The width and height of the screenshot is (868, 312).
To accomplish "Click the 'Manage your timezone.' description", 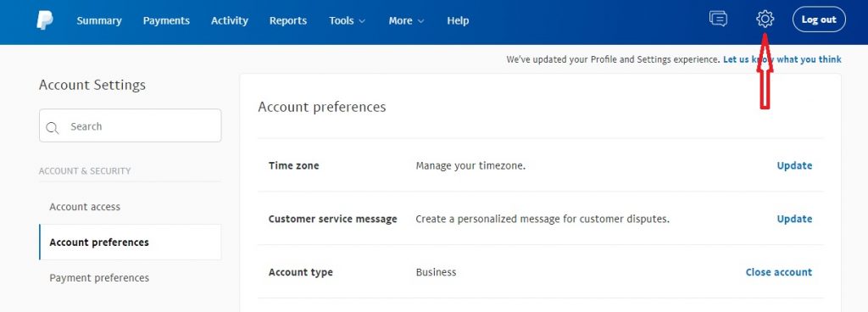I will pos(470,165).
